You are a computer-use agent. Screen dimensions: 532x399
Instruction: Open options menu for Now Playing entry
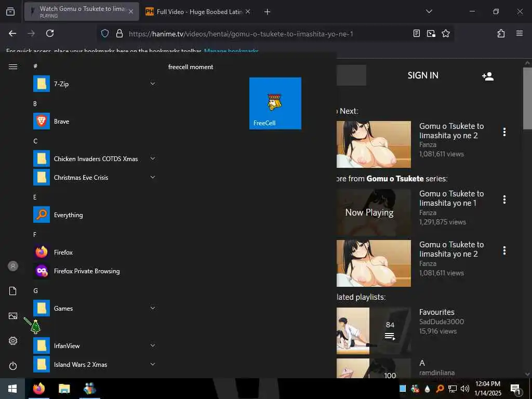click(504, 200)
